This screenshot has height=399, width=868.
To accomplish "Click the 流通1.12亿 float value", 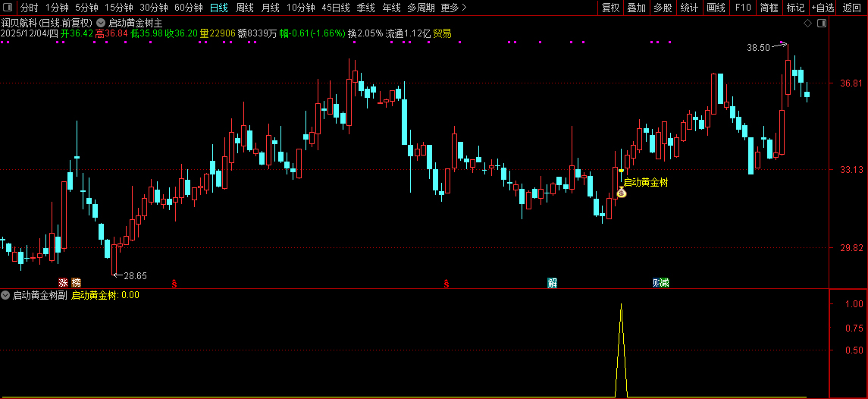I will click(x=408, y=34).
